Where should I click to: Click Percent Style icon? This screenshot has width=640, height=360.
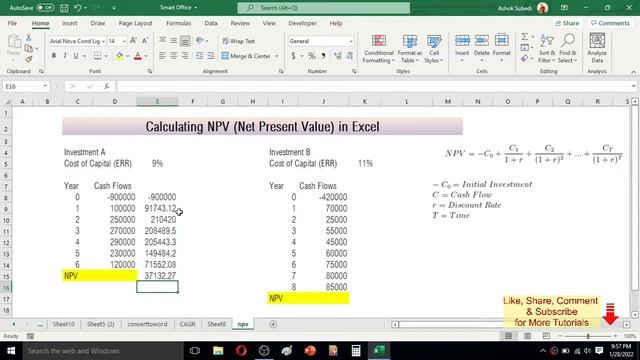point(312,56)
